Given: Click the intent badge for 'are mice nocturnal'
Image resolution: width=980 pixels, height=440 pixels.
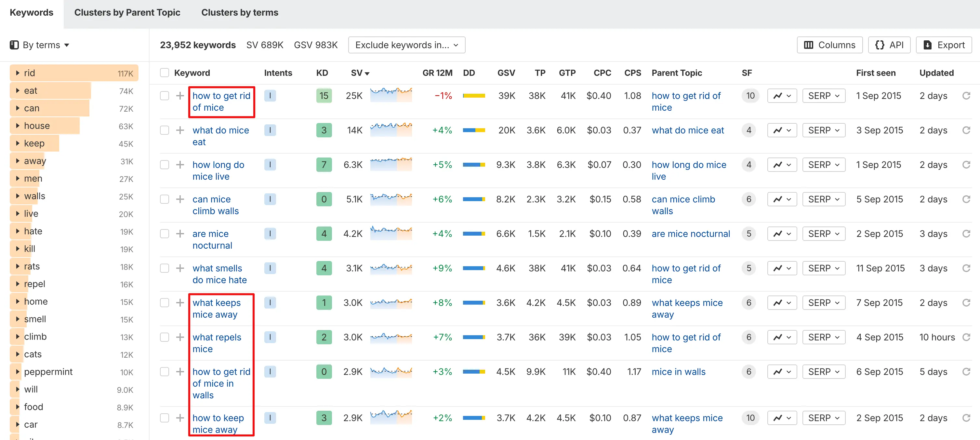Looking at the screenshot, I should 270,234.
